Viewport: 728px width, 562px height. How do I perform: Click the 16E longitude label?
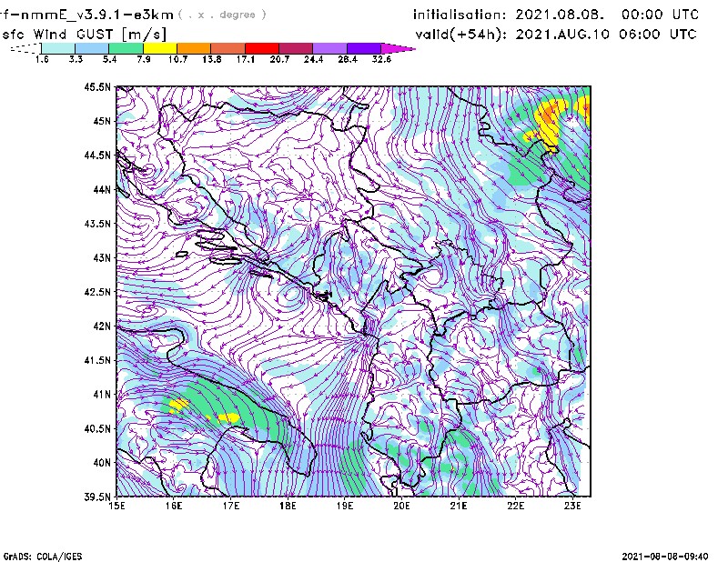click(x=174, y=506)
